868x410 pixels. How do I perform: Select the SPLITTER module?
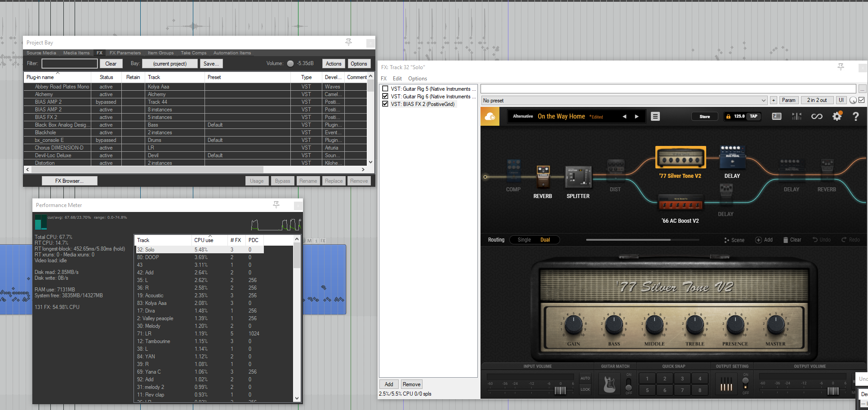578,177
